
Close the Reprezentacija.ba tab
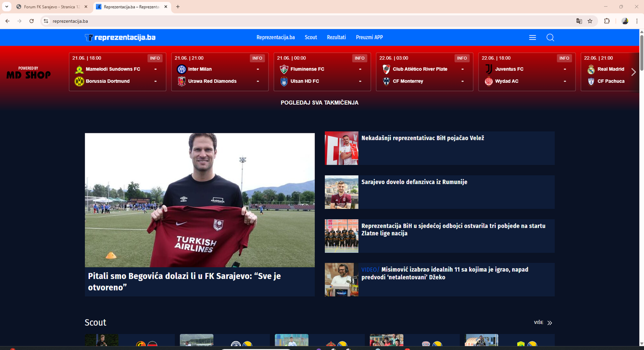(166, 7)
